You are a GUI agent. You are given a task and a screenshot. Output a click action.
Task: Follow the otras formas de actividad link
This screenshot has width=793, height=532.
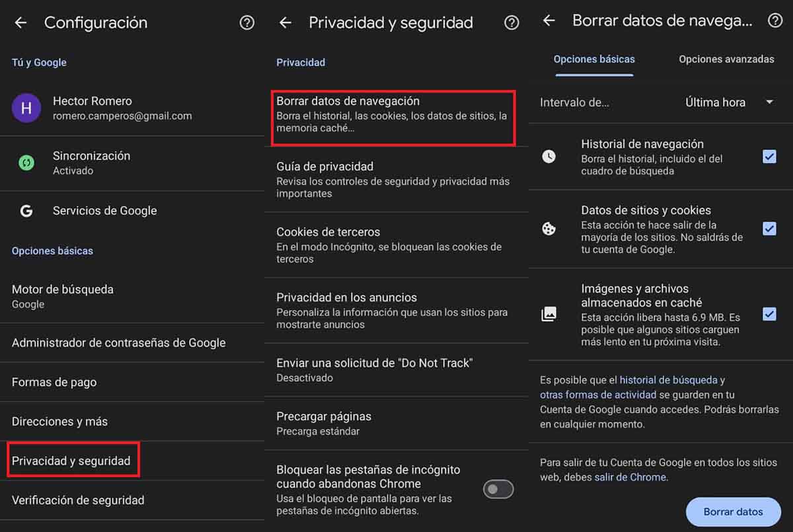pos(598,395)
